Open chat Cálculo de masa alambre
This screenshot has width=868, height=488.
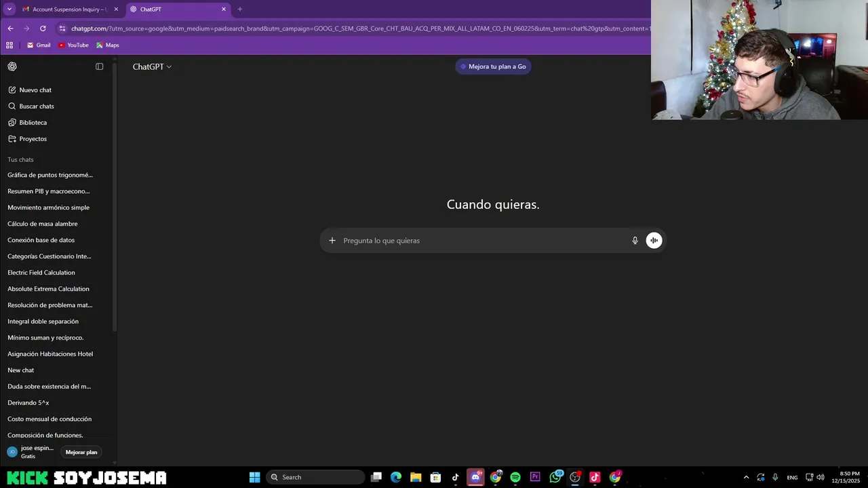pos(43,224)
